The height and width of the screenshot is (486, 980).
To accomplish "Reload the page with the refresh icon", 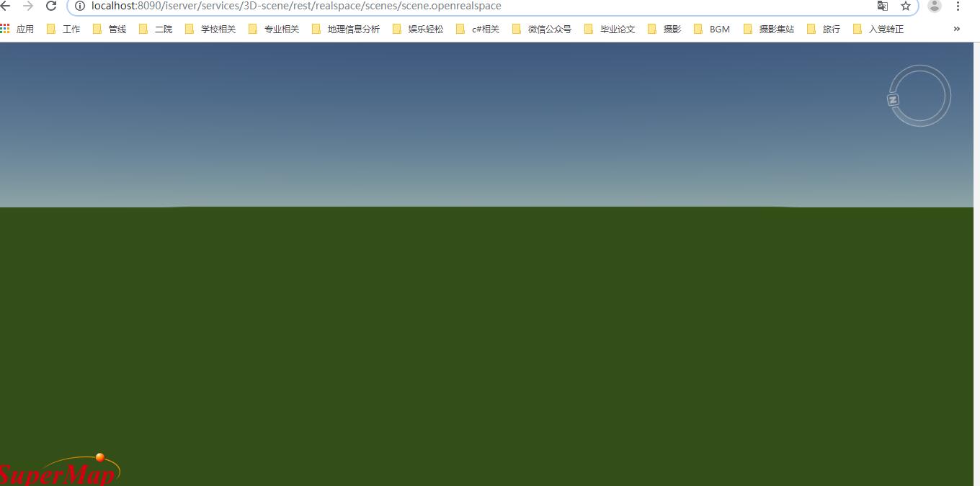I will click(x=51, y=6).
